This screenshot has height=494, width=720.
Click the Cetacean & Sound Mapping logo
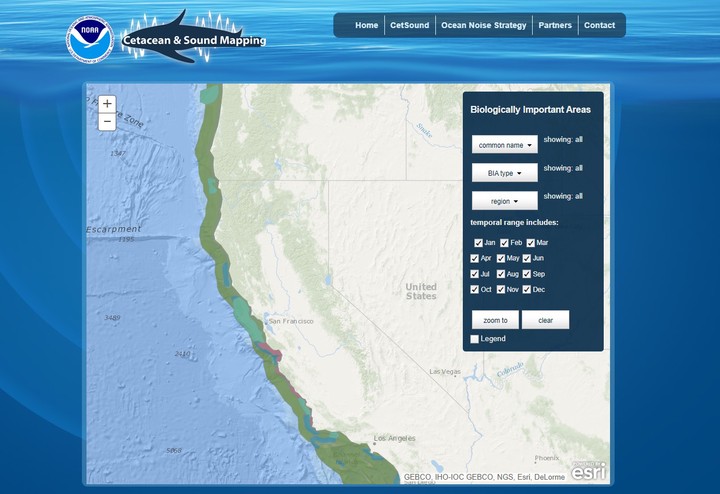pos(194,37)
